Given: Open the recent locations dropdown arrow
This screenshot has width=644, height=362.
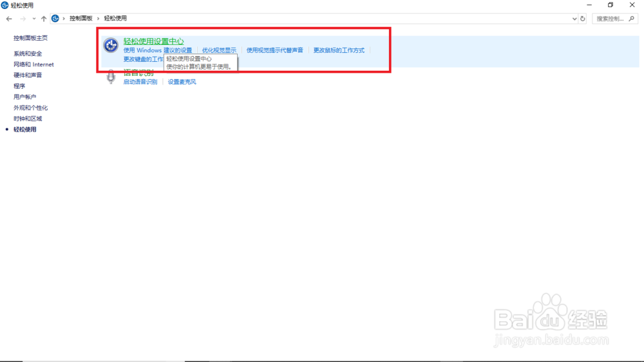Looking at the screenshot, I should (x=33, y=19).
